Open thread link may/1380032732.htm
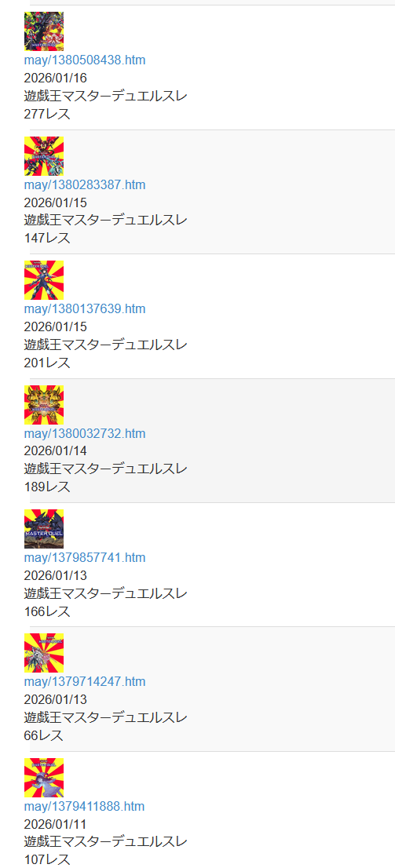395x868 pixels. tap(85, 433)
